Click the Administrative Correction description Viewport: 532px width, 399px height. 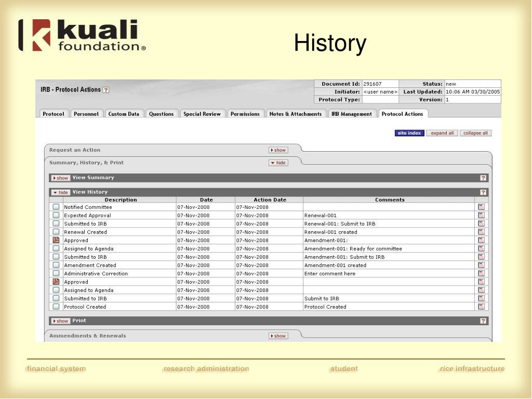[96, 273]
